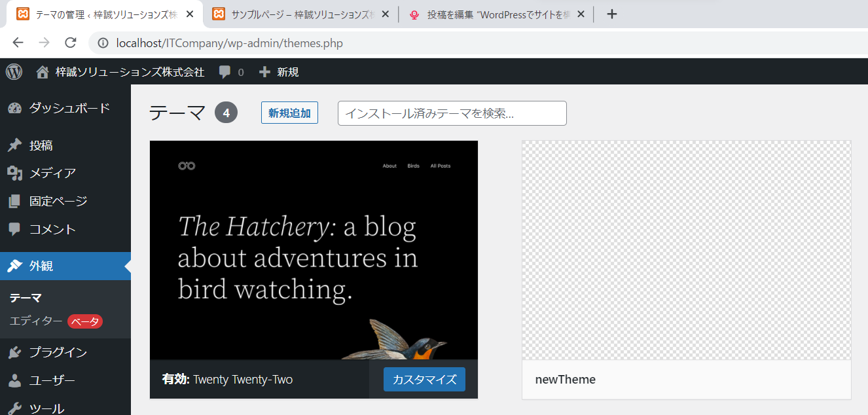
Task: Click the メディア icon in the sidebar
Action: click(14, 173)
